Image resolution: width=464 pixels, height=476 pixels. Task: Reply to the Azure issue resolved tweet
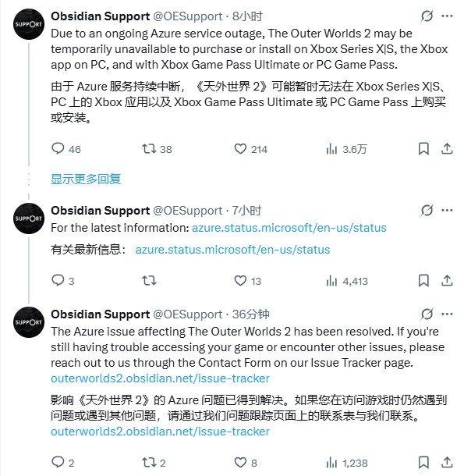click(x=58, y=462)
